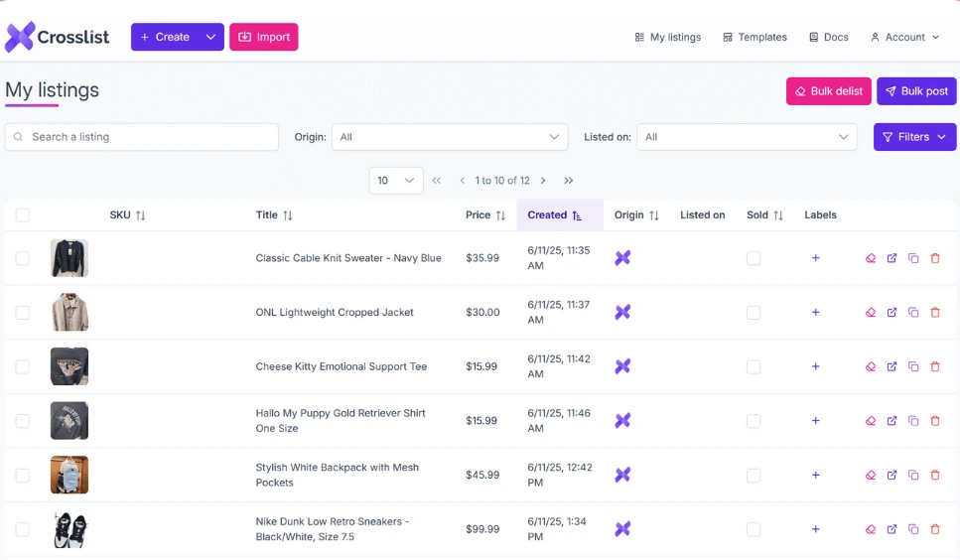Duplicate the ONL Lightweight Cropped Jacket listing
Viewport: 960px width, 560px height.
(x=913, y=312)
